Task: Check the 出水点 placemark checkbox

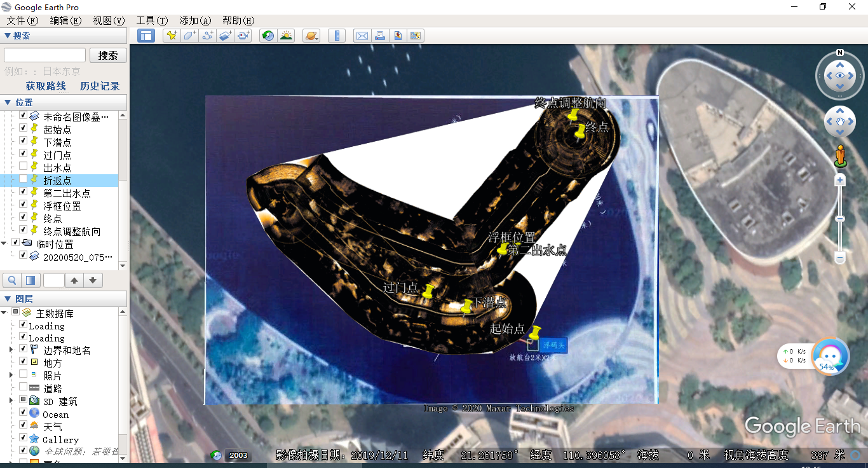Action: click(23, 167)
